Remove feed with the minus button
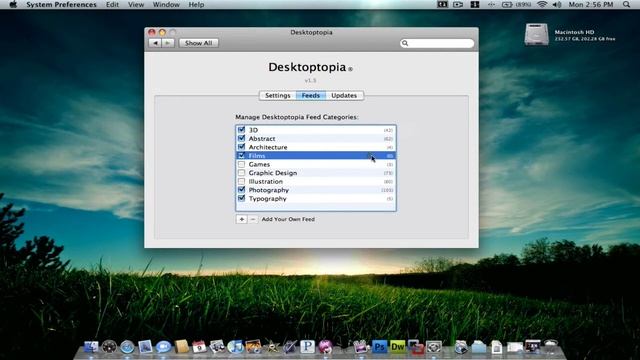This screenshot has width=640, height=360. pyautogui.click(x=253, y=219)
